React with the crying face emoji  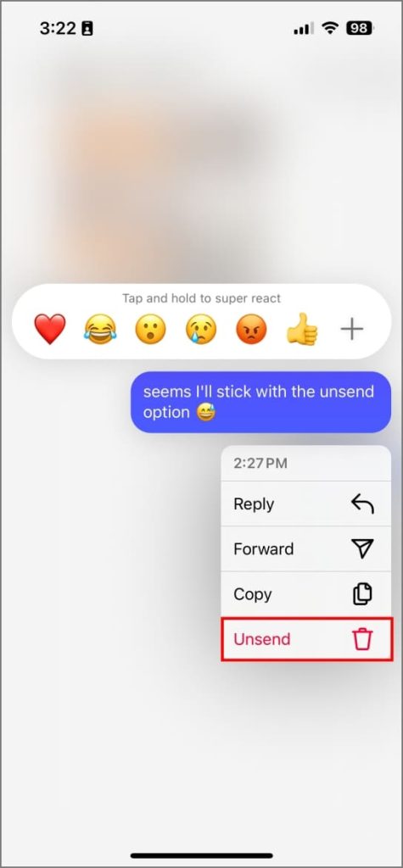point(201,330)
